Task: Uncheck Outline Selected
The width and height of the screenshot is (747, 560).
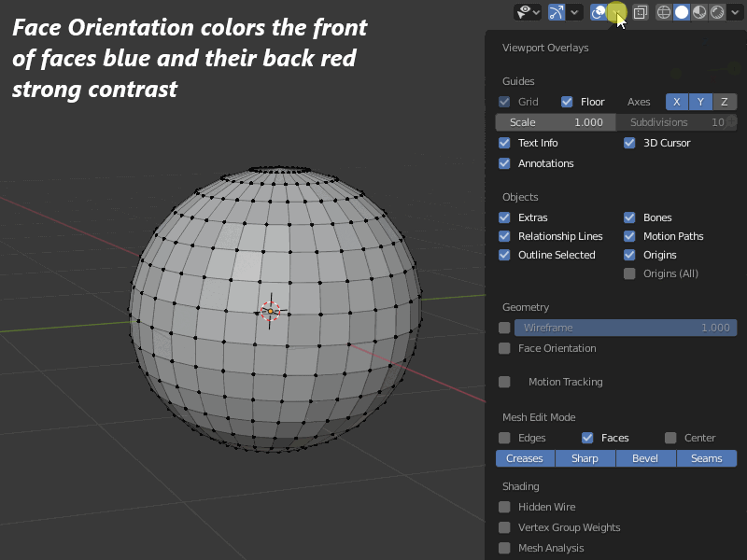Action: pyautogui.click(x=503, y=255)
